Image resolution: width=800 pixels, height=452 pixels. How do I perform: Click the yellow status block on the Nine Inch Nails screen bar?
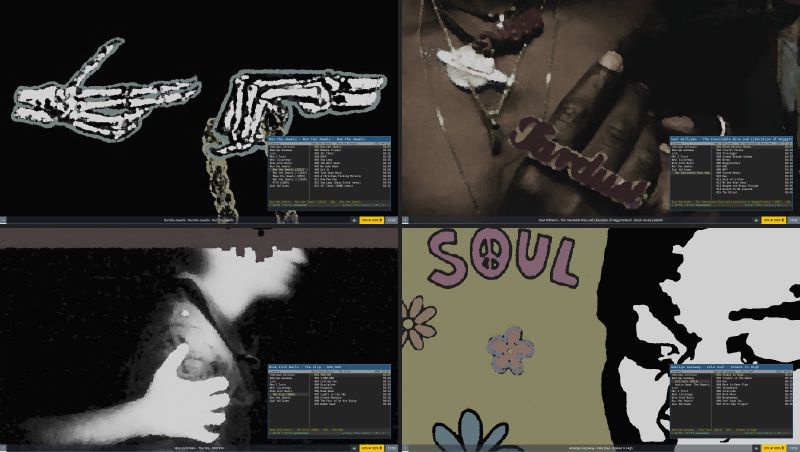(x=371, y=448)
